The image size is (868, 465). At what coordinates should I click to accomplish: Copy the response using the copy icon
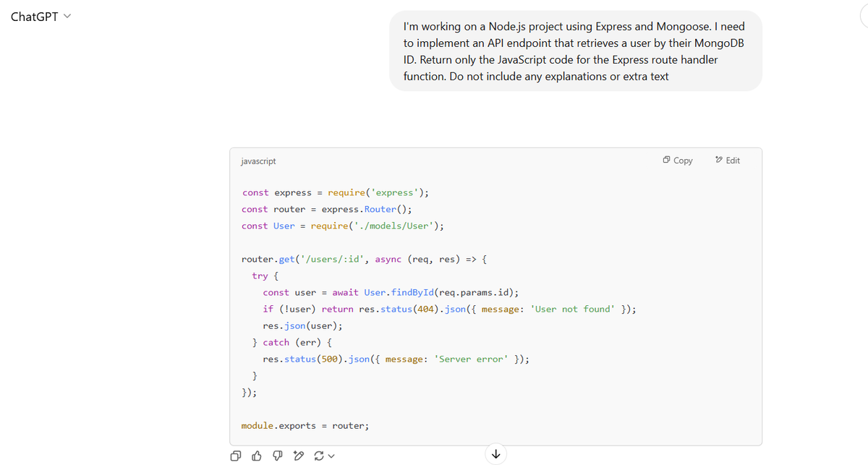point(235,456)
